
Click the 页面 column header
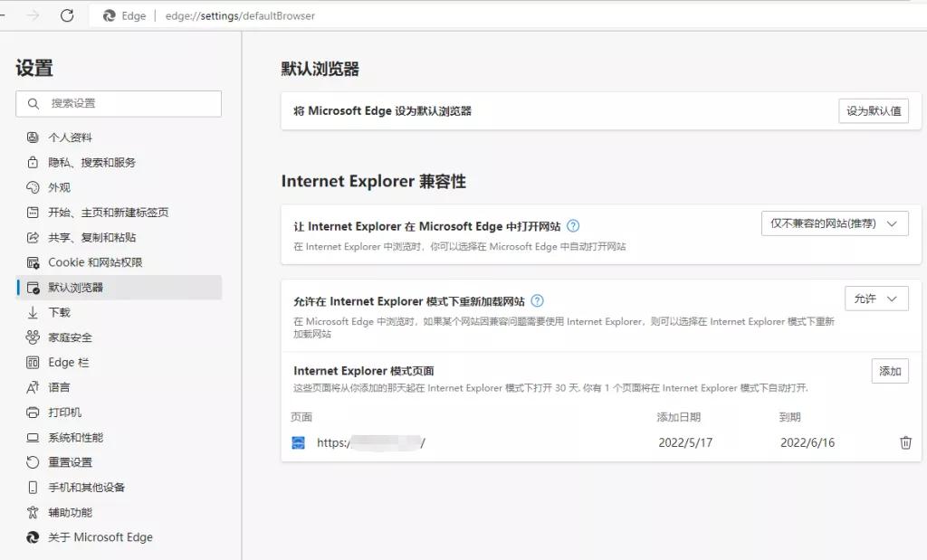[301, 417]
